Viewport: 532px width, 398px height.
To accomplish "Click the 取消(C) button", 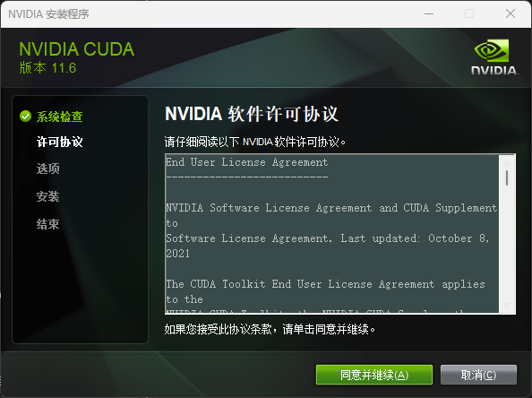I will click(478, 375).
